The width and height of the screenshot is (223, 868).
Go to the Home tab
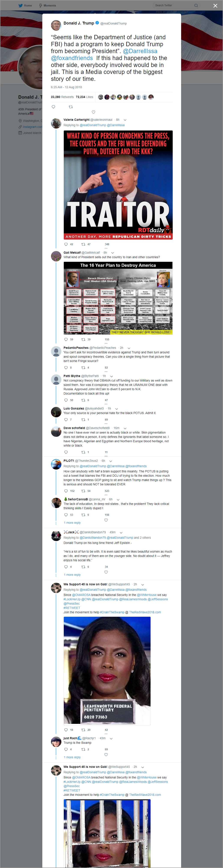[25, 5]
